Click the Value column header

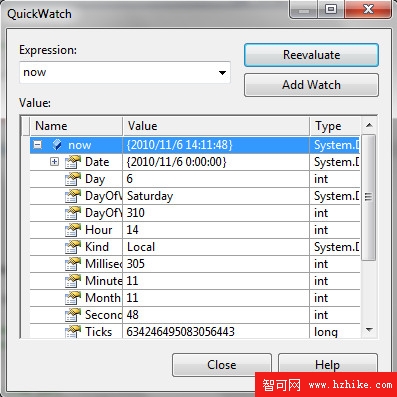click(216, 126)
